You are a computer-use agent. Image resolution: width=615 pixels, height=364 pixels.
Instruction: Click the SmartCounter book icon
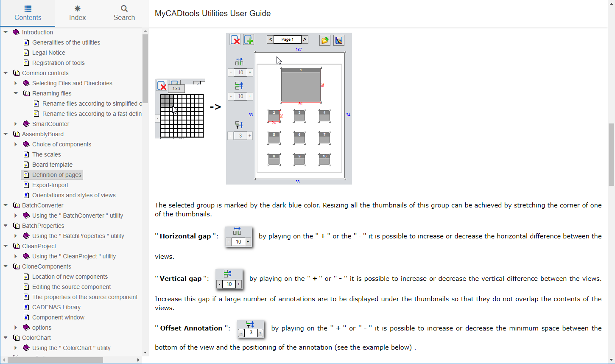[26, 124]
